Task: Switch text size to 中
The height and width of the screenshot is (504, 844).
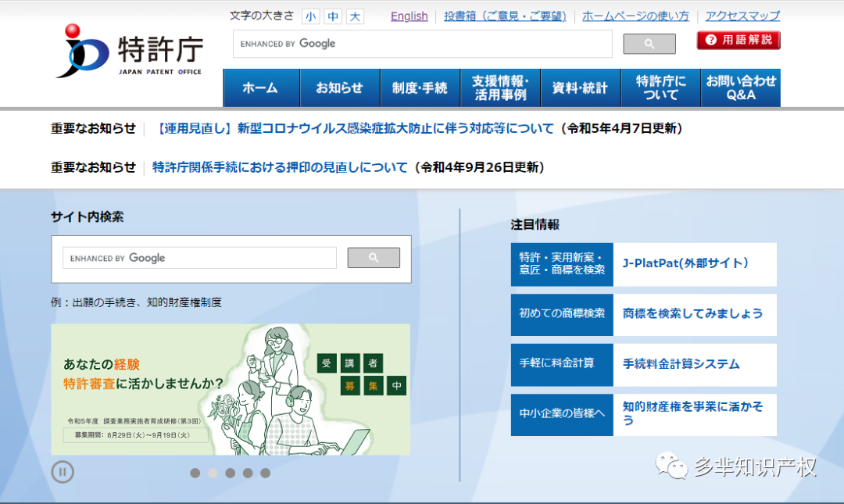Action: (332, 16)
